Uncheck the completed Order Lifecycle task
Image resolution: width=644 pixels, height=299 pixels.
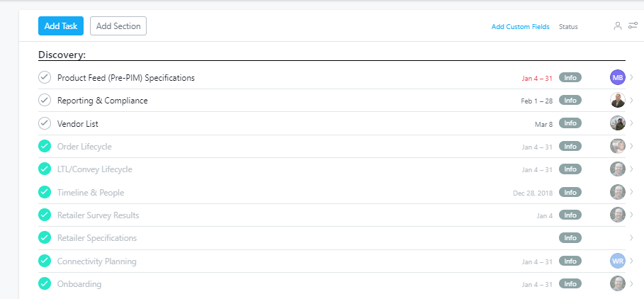pos(45,146)
